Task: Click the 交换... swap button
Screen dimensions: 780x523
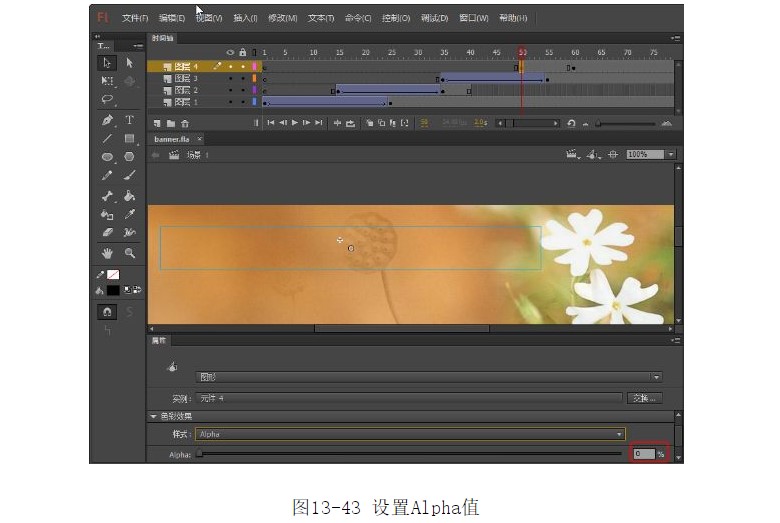Action: (x=644, y=398)
